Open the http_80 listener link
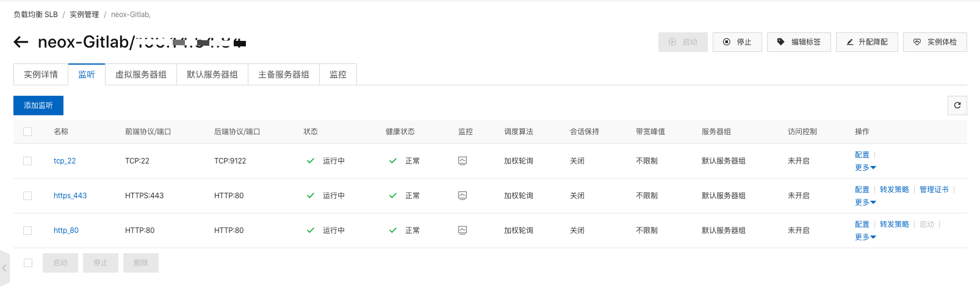980x297 pixels. 66,231
